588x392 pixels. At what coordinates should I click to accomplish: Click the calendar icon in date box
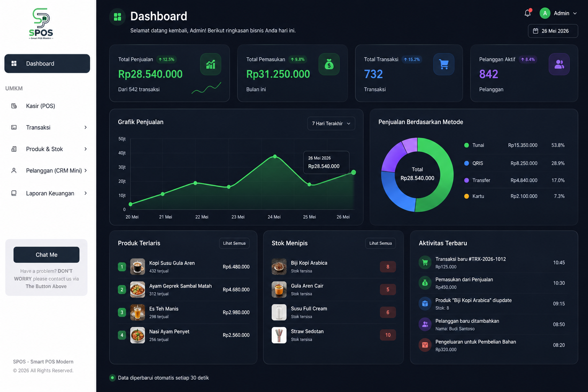(536, 31)
